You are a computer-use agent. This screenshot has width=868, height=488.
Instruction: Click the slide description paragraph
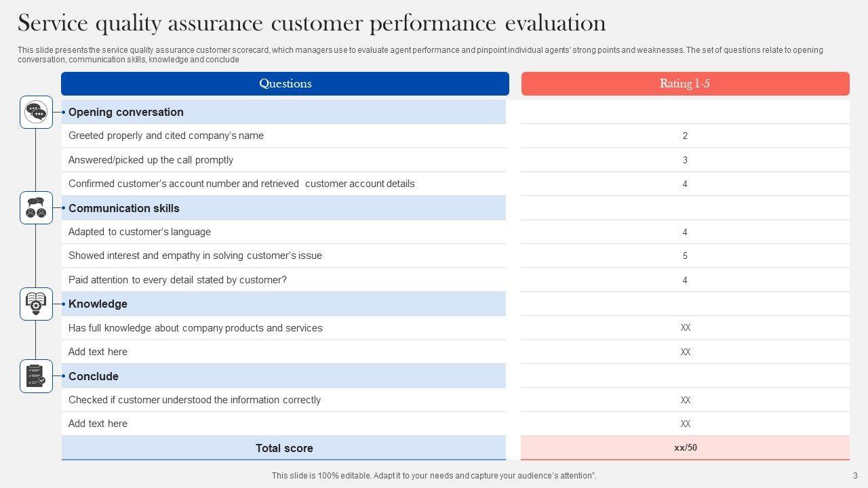[x=420, y=55]
